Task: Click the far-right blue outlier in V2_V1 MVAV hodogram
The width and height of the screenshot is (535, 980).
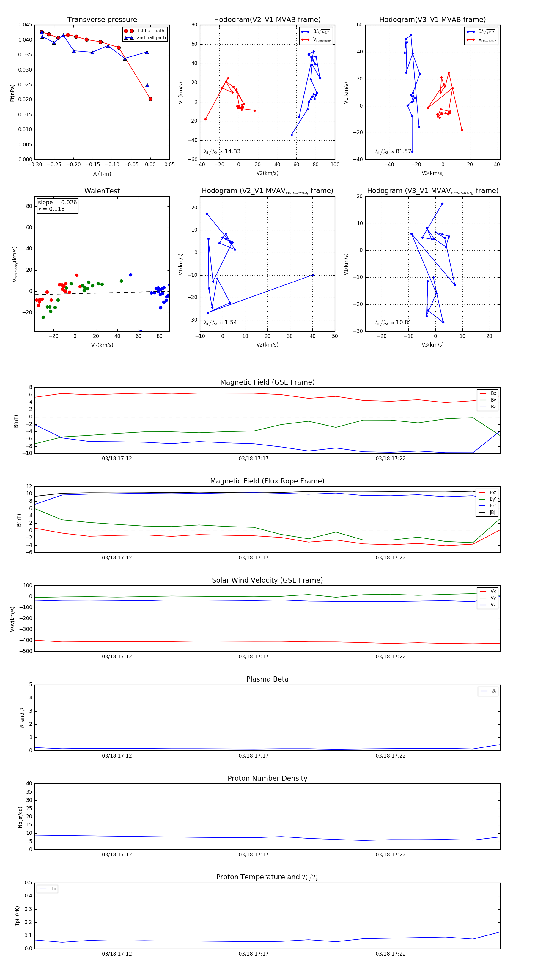Action: tap(313, 275)
